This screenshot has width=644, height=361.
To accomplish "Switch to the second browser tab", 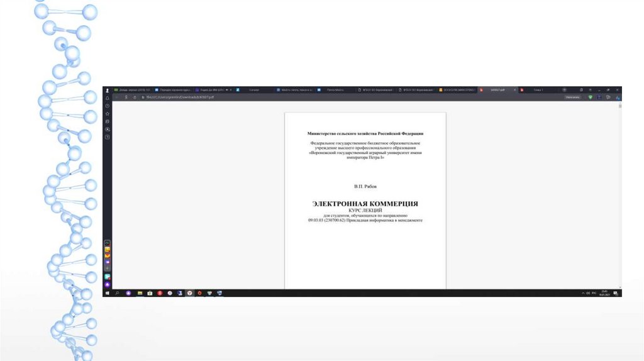I will 173,90.
